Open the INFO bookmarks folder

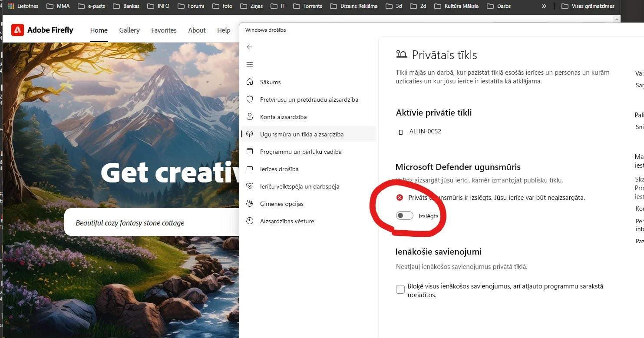click(159, 6)
